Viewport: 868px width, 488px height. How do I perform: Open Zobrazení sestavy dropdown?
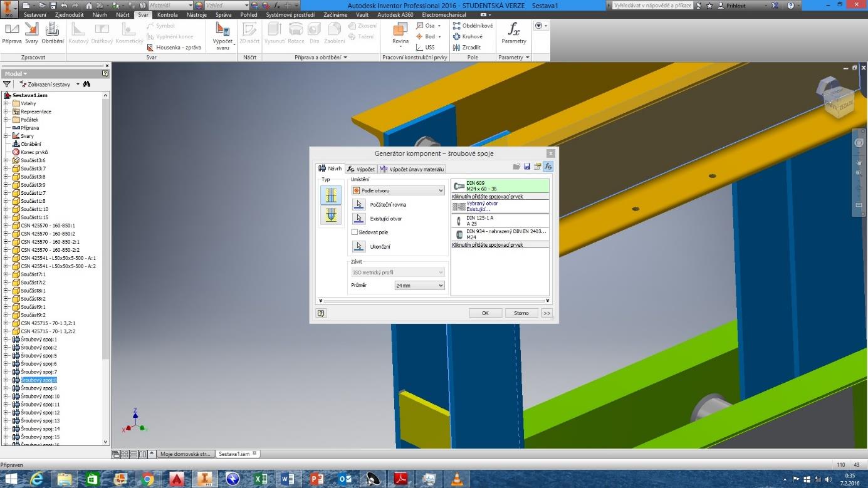click(50, 84)
